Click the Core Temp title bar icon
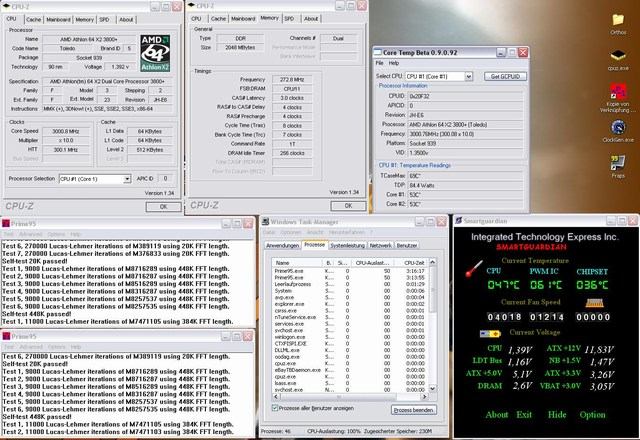Image resolution: width=640 pixels, height=440 pixels. pos(378,52)
